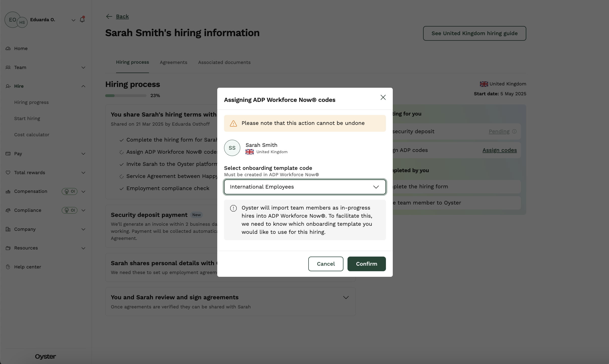Image resolution: width=609 pixels, height=364 pixels.
Task: Click the Compliance gavel icon
Action: [x=8, y=210]
